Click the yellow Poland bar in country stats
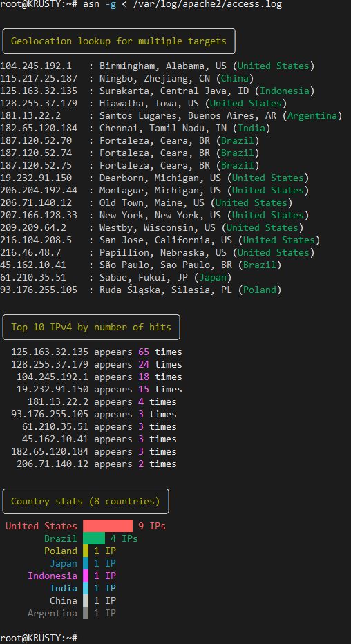Screen dimensions: 351x644 (86, 551)
